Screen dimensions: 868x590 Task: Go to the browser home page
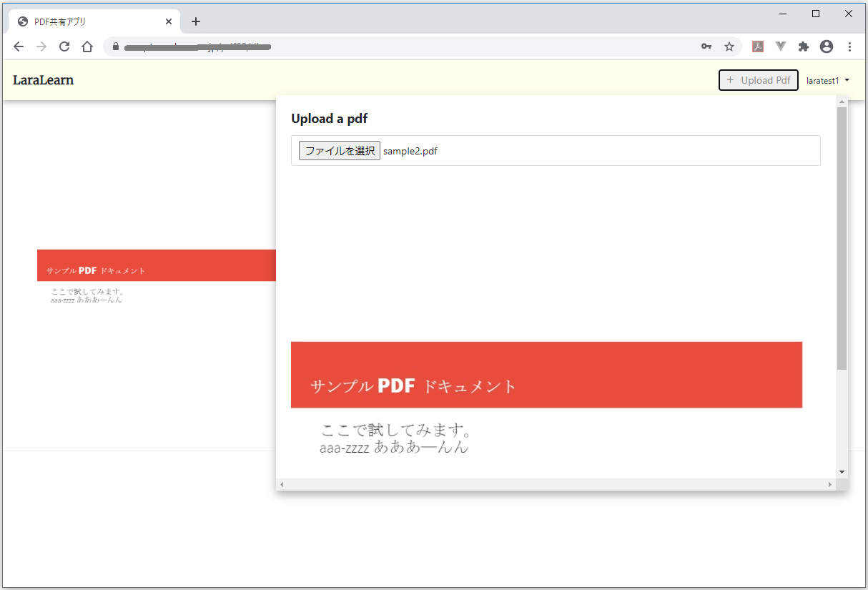87,46
